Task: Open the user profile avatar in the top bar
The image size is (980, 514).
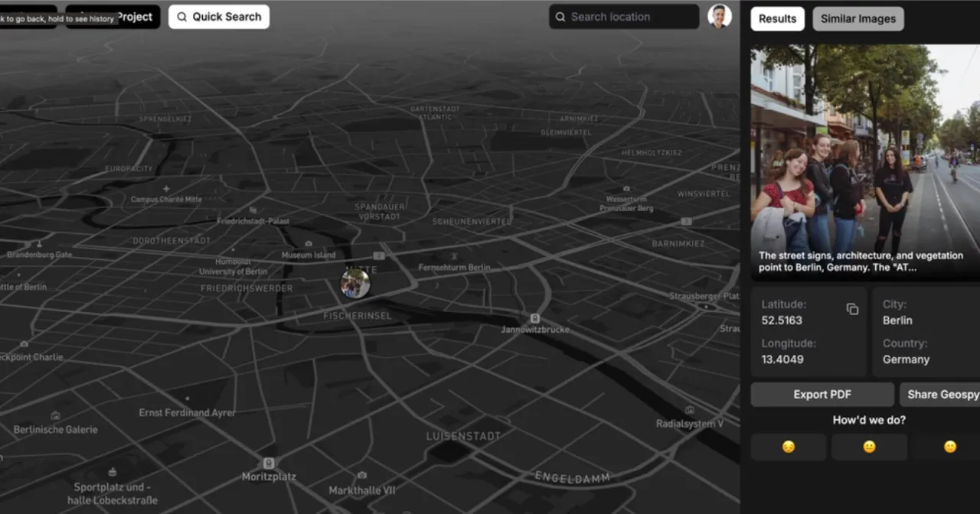Action: tap(719, 16)
